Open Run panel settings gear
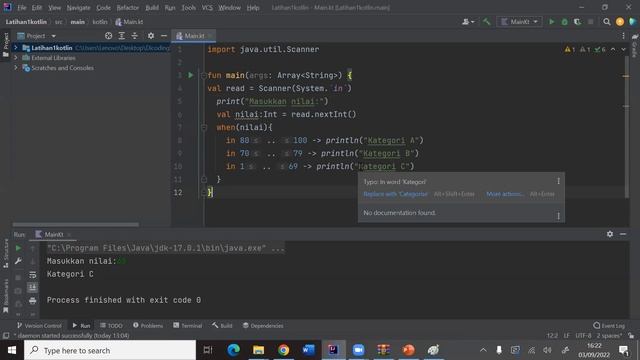 pyautogui.click(x=610, y=234)
